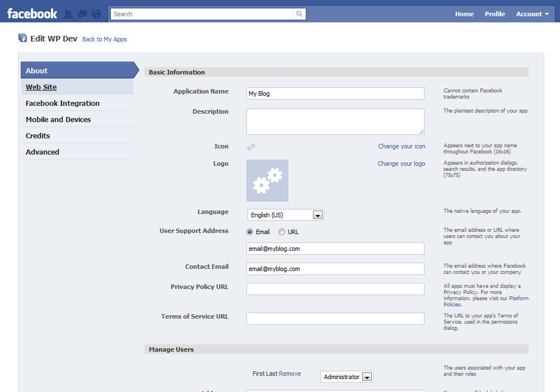Open the Platform Policies link
The image size is (560, 392).
click(x=519, y=298)
